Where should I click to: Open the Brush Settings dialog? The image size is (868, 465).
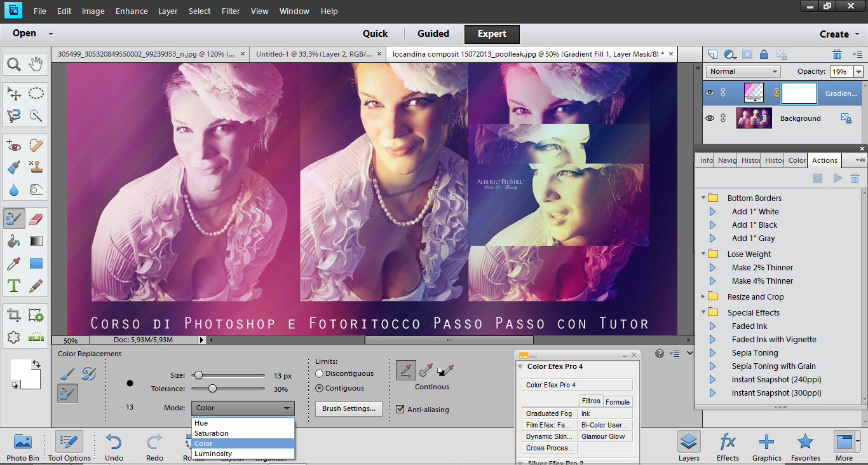[x=348, y=408]
